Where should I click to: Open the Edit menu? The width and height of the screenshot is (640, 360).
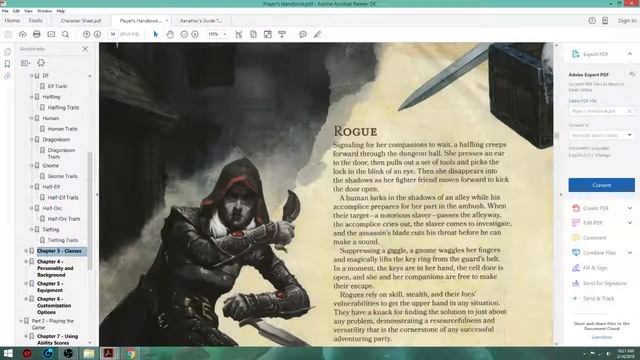click(16, 11)
